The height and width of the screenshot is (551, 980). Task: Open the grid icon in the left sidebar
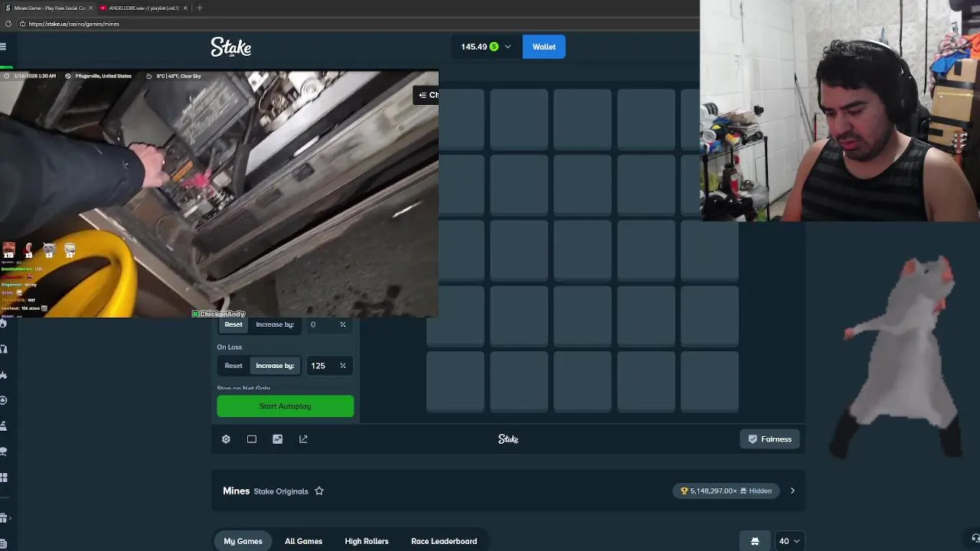[4, 478]
